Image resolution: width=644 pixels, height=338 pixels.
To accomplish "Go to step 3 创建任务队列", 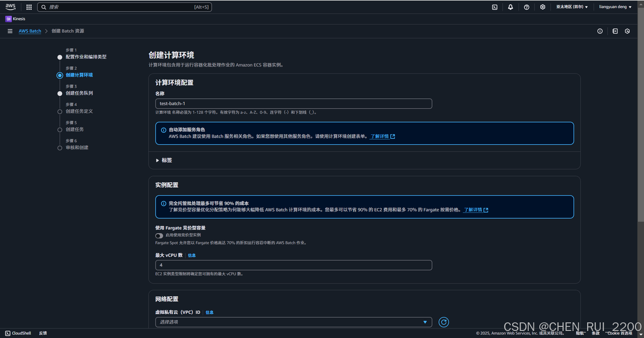I will tap(79, 93).
